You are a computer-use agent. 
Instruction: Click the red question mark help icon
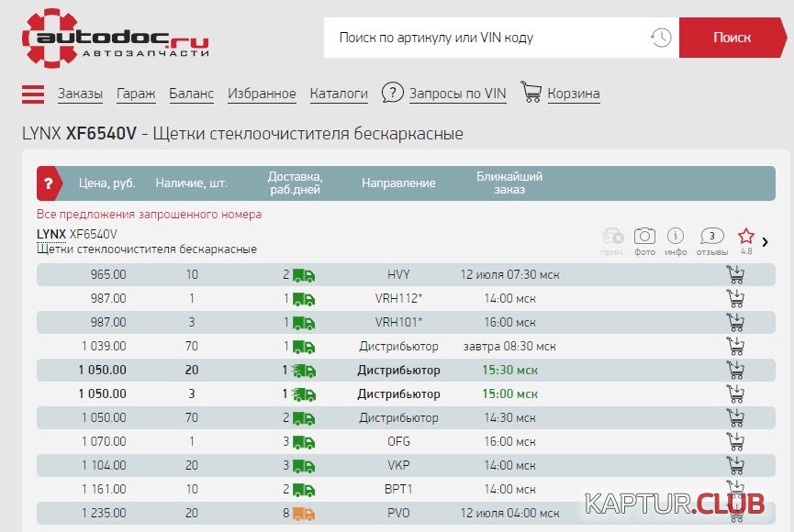pos(49,183)
